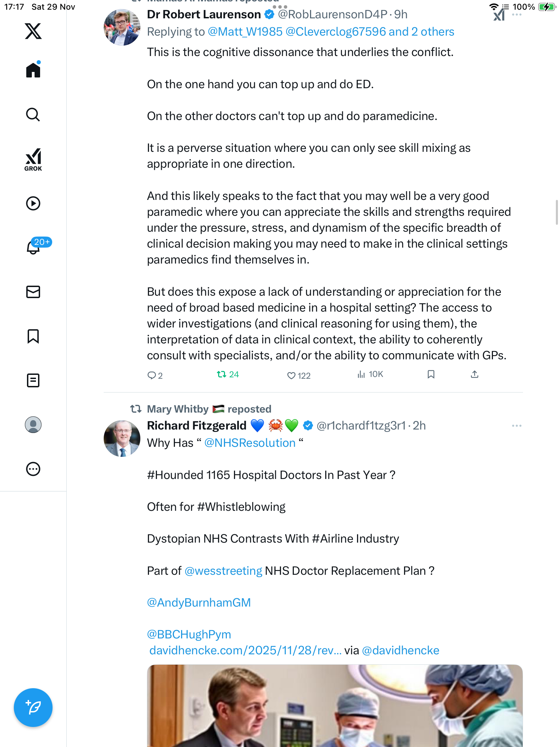Open more options on Laurenson's post
560x747 pixels.
point(516,15)
